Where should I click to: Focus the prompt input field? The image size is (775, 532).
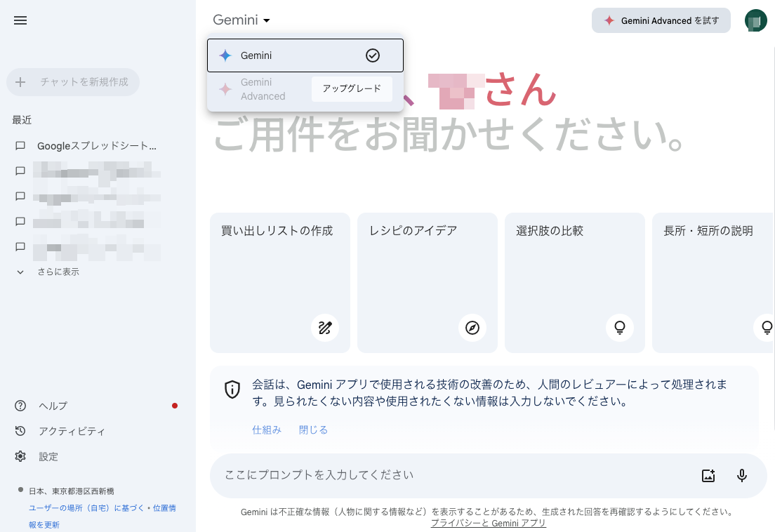[x=449, y=475]
